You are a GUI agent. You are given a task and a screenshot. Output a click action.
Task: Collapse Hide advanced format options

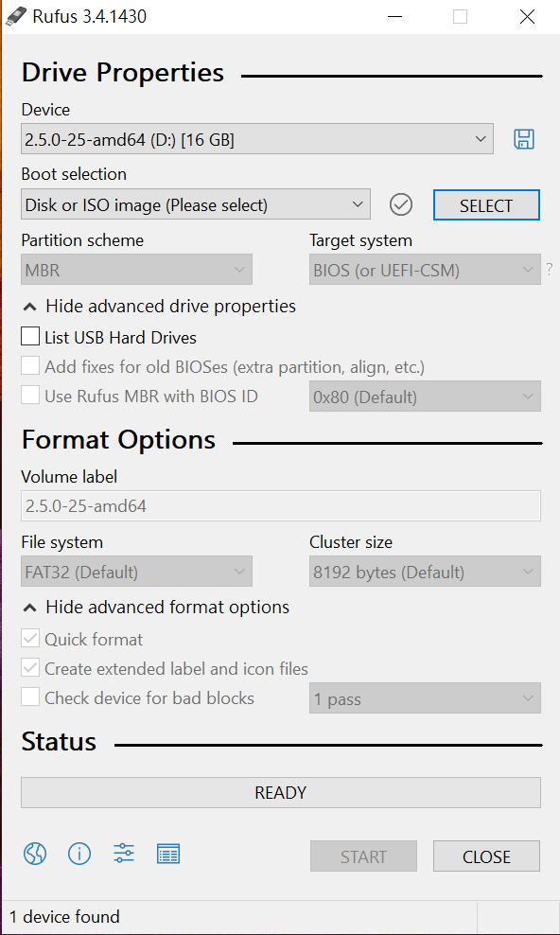156,608
